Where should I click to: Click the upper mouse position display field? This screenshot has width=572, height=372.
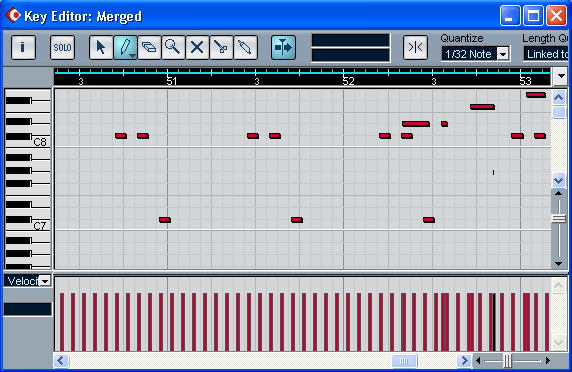(x=351, y=40)
